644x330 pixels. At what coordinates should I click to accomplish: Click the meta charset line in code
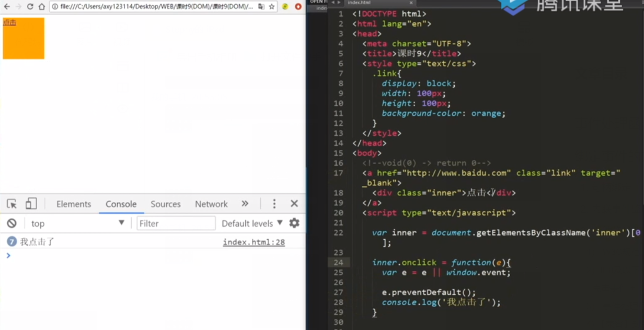[x=416, y=44]
